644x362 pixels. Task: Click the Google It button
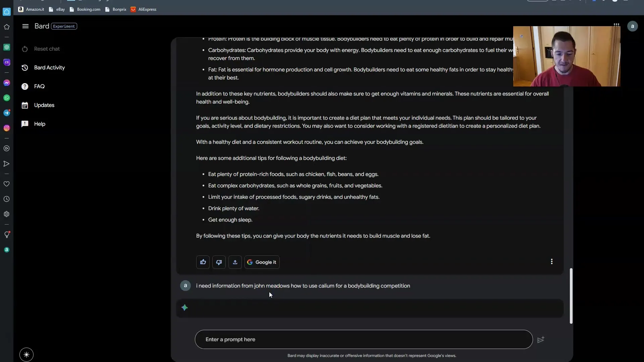click(x=261, y=262)
